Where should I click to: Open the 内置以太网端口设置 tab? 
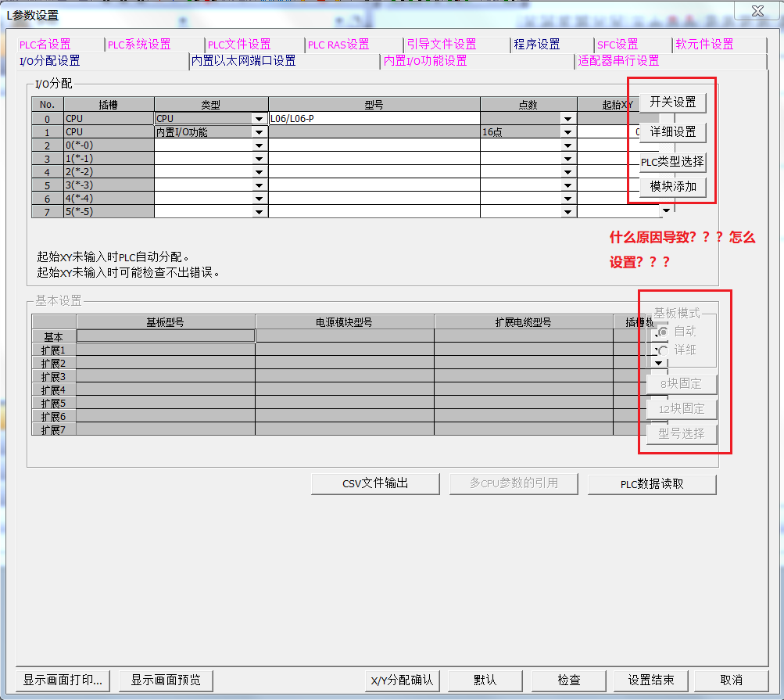[243, 60]
